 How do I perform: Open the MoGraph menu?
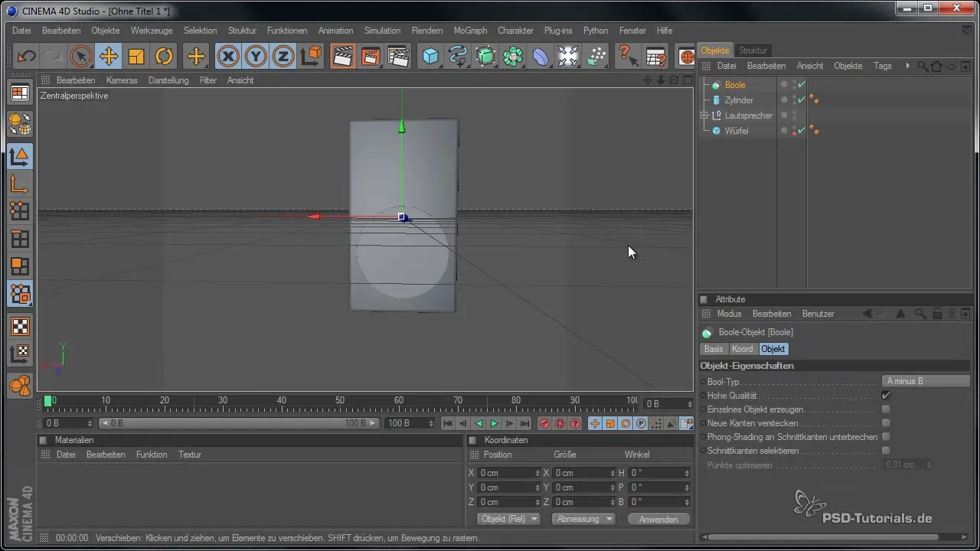pos(470,31)
